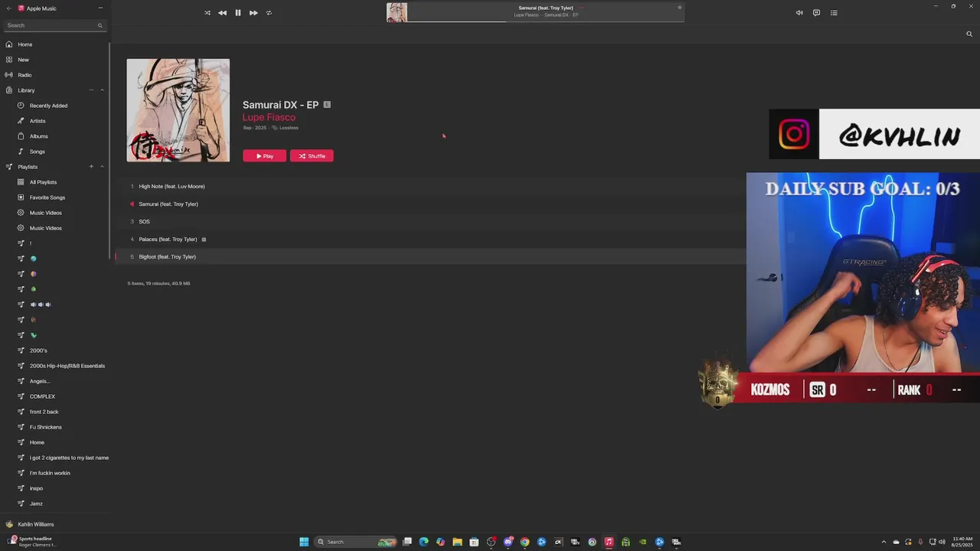Image resolution: width=980 pixels, height=551 pixels.
Task: Go back using the arrow beside Apple Music
Action: click(x=10, y=8)
